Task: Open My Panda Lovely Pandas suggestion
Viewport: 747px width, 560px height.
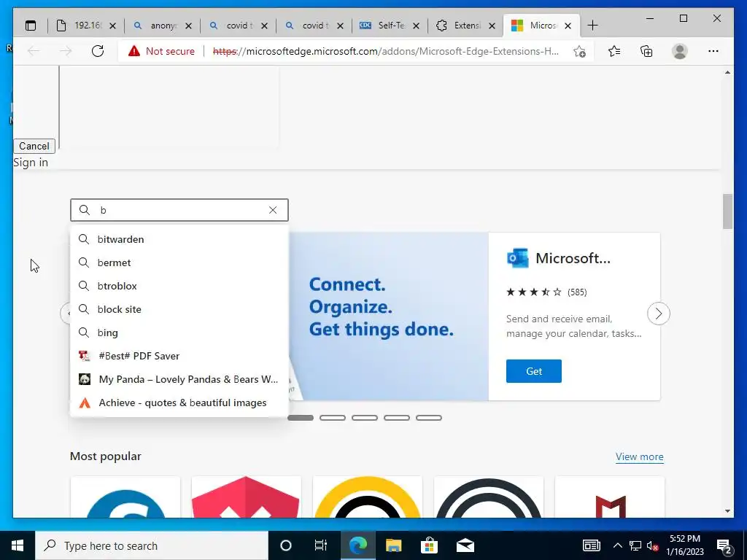Action: [179, 379]
